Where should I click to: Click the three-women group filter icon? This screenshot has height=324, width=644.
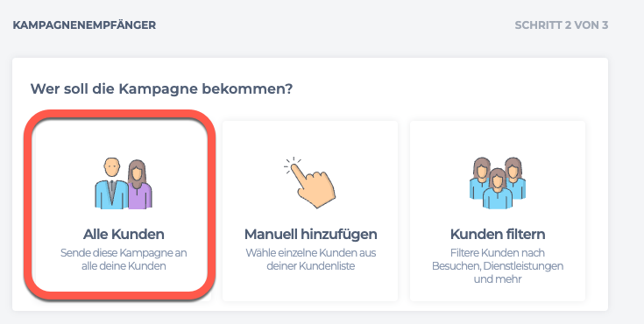(498, 183)
